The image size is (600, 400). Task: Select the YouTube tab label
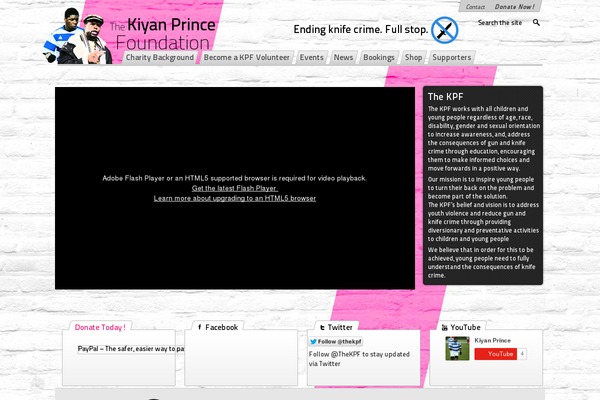tap(465, 327)
